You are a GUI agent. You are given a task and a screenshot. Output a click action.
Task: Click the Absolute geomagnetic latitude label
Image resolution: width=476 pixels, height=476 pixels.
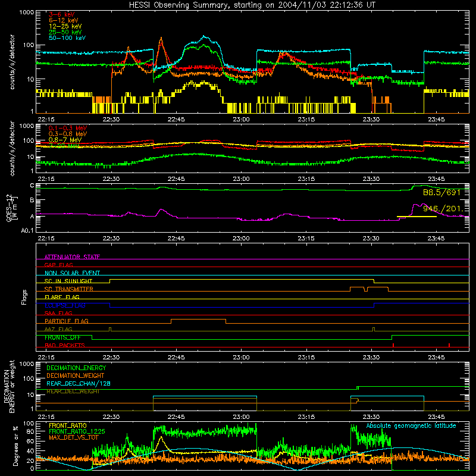point(411,426)
